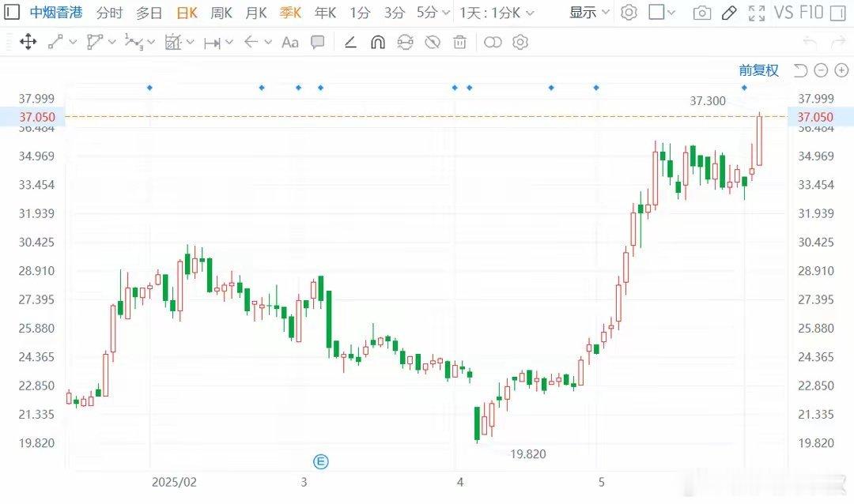Click the 2025/02 date axis label
Image resolution: width=854 pixels, height=504 pixels.
[174, 482]
